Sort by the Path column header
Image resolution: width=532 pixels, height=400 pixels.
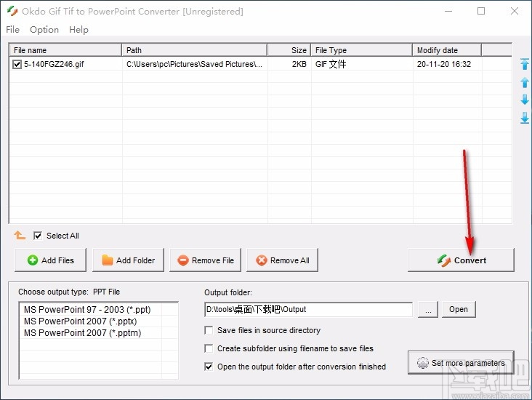pyautogui.click(x=194, y=50)
